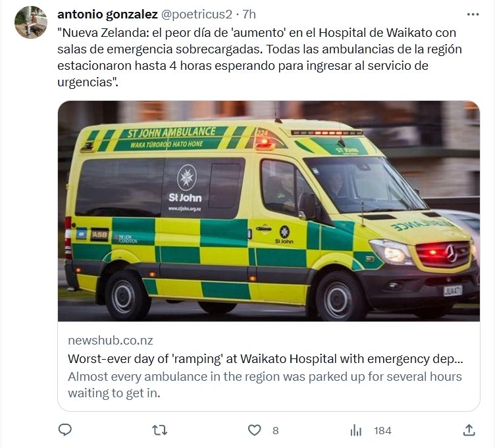Open the view analytics bar chart icon
495x448 pixels.
355,430
